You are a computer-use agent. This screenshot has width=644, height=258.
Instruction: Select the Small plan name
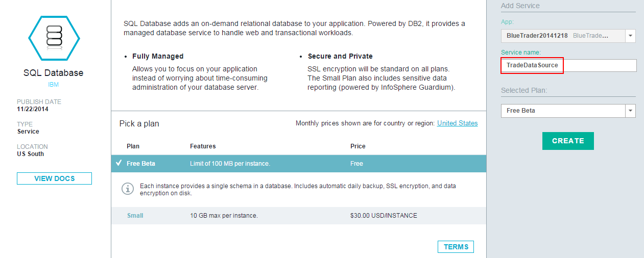coord(135,216)
